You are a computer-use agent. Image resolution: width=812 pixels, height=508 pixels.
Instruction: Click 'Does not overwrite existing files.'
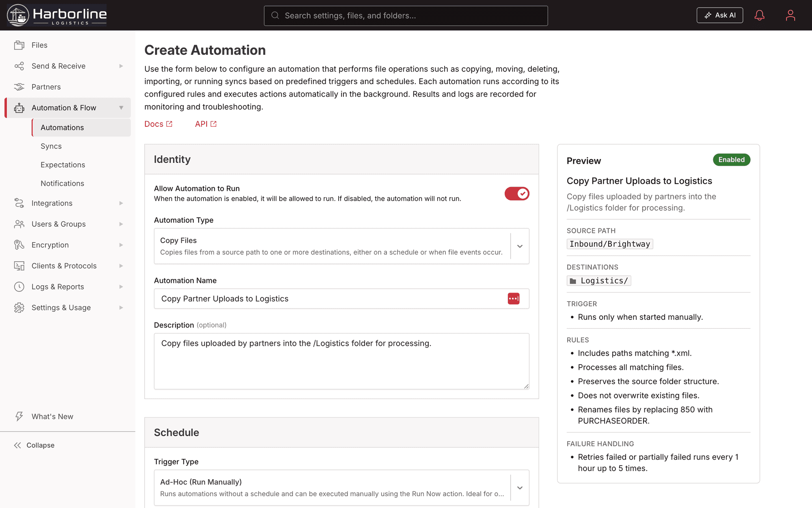tap(639, 395)
